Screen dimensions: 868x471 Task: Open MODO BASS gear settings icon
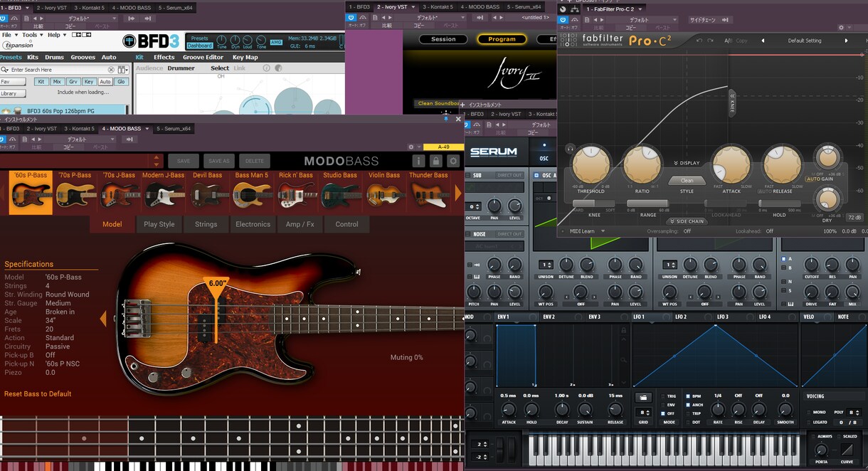(x=453, y=161)
